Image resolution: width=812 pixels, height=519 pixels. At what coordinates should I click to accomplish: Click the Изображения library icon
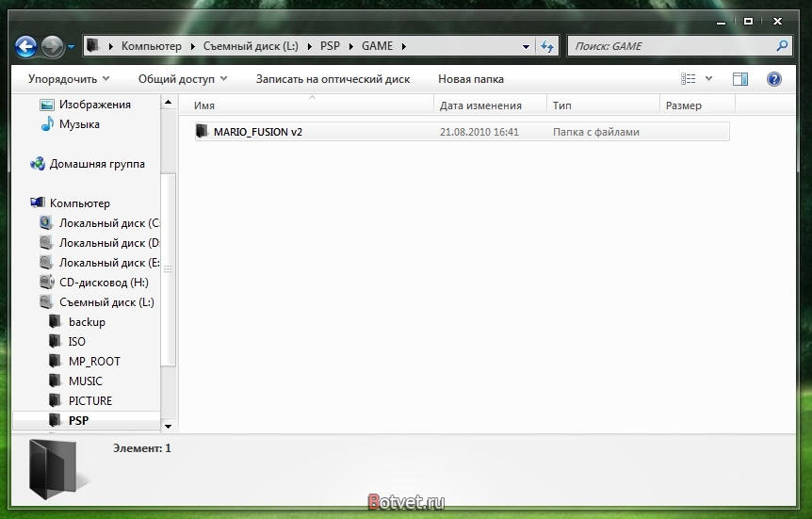[x=46, y=105]
